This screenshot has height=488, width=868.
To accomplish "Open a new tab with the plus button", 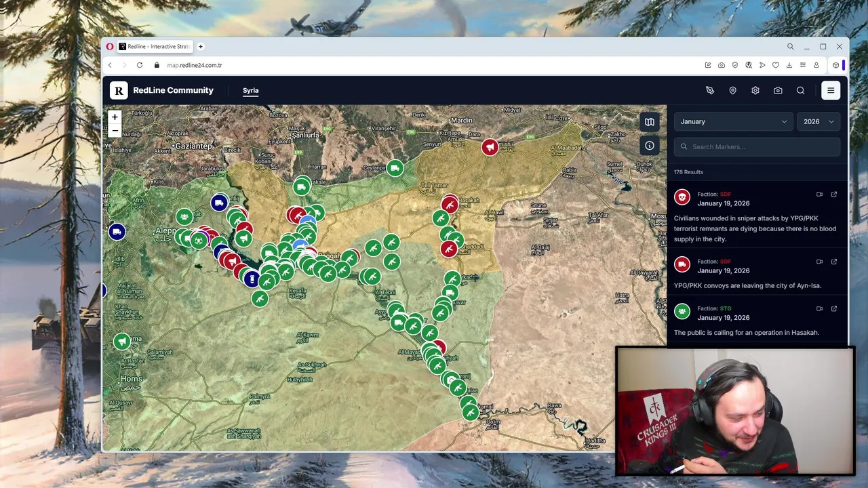I will tap(201, 46).
